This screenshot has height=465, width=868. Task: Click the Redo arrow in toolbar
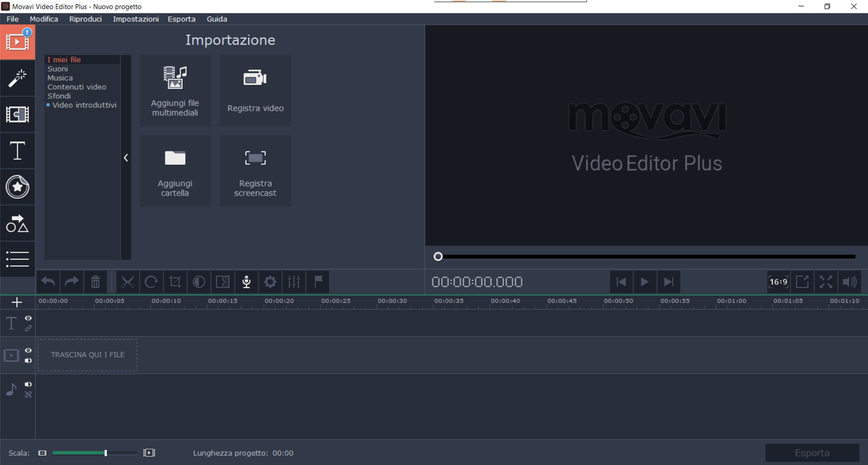coord(71,282)
